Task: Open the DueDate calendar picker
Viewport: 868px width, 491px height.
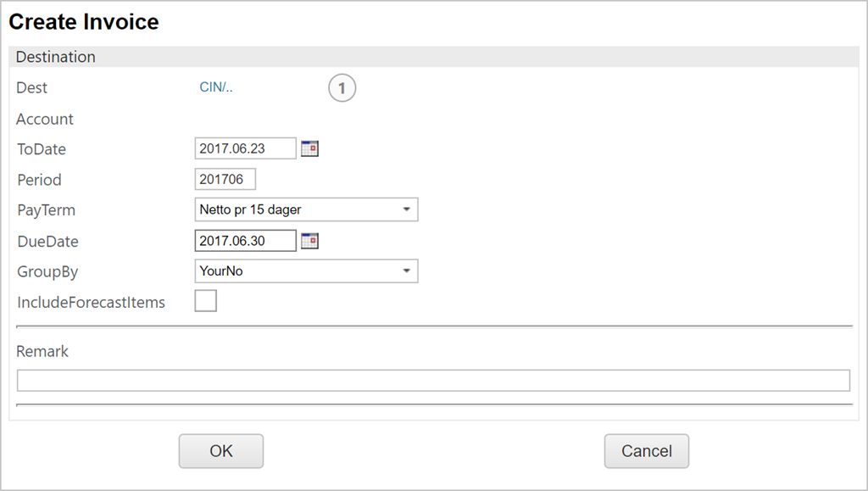Action: pyautogui.click(x=309, y=242)
